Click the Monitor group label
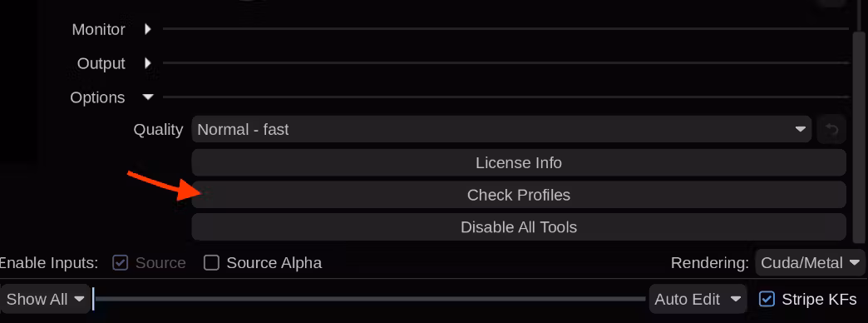 tap(99, 29)
